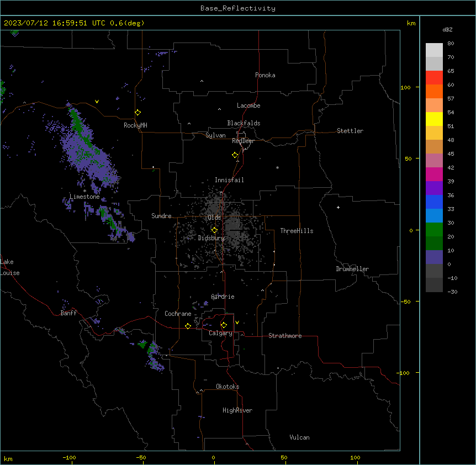Click the 50 tick on the horizontal axis
The height and width of the screenshot is (465, 476).
point(284,457)
